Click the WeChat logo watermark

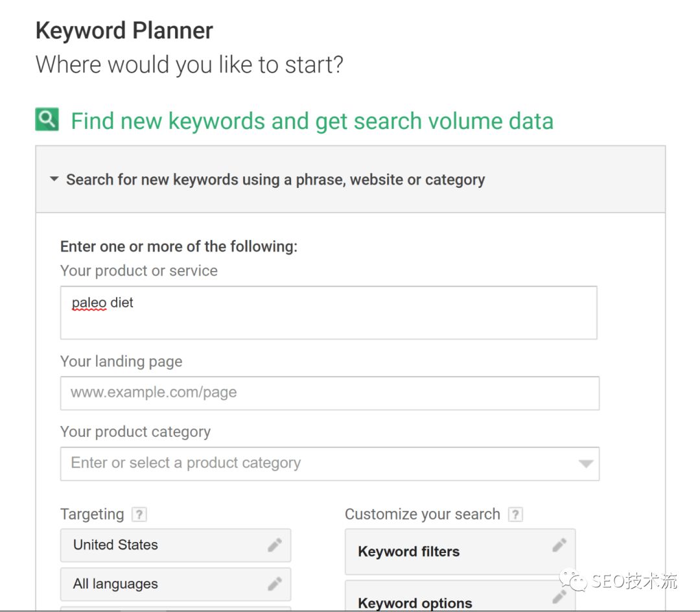coord(572,581)
